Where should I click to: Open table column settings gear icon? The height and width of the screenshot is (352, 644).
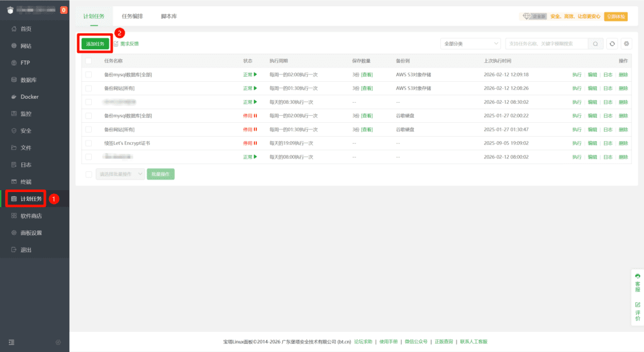click(x=626, y=43)
